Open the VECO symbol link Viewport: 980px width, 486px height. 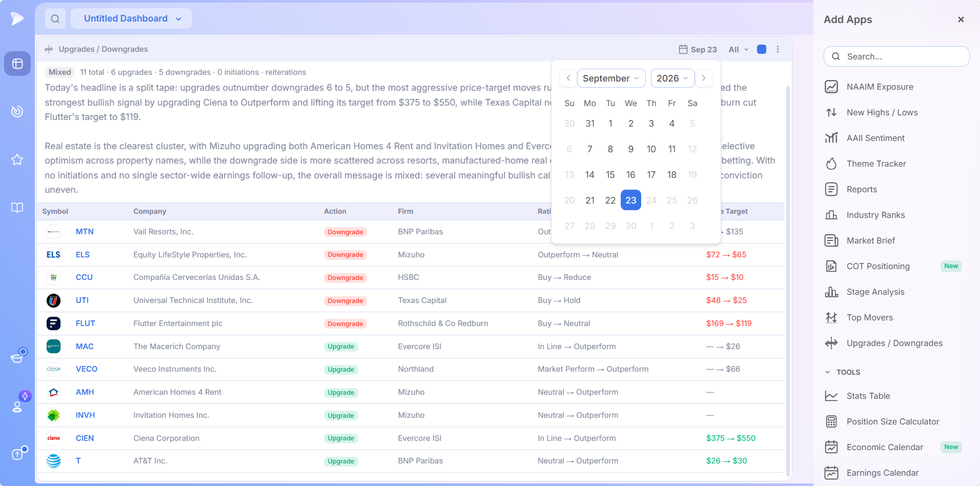point(87,369)
